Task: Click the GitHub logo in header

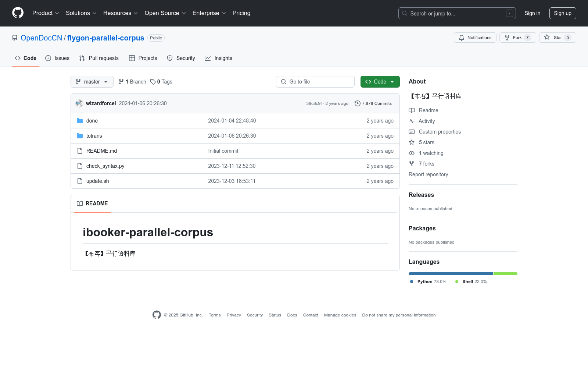Action: coord(18,13)
